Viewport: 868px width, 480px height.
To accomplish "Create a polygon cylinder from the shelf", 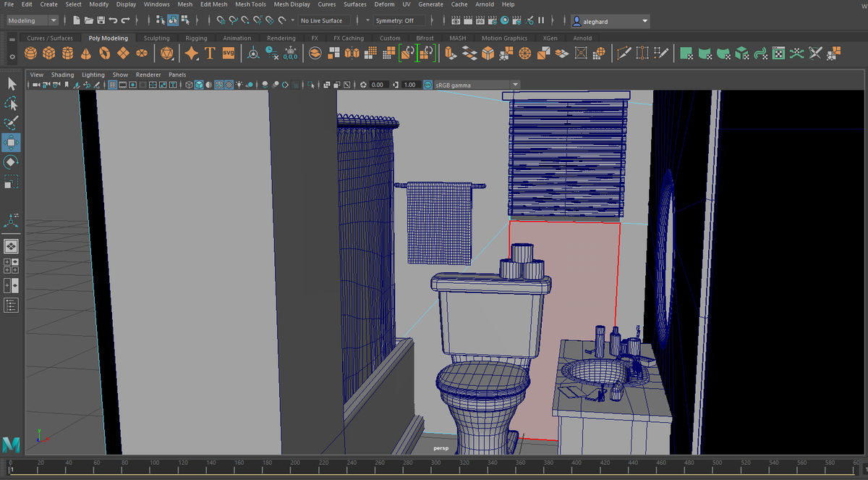I will pos(67,53).
